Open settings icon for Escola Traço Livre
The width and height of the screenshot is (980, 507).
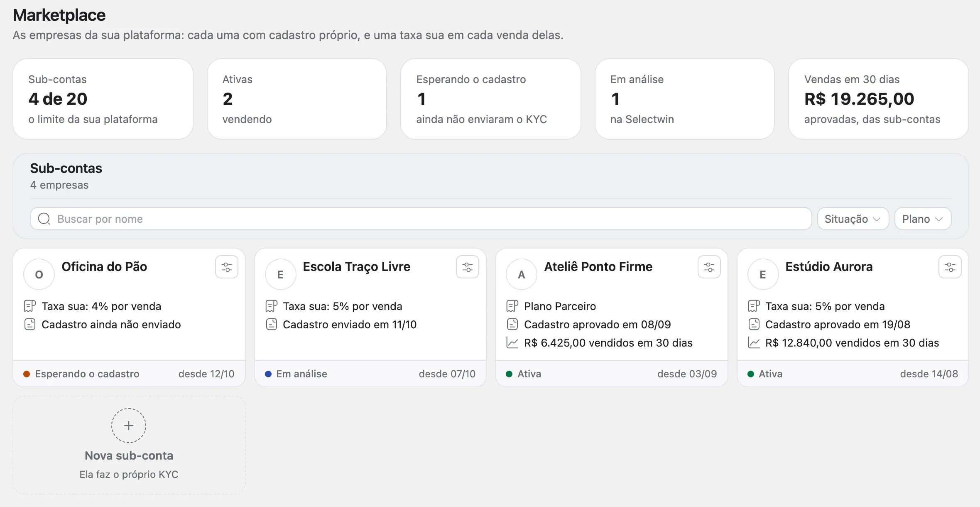point(468,267)
